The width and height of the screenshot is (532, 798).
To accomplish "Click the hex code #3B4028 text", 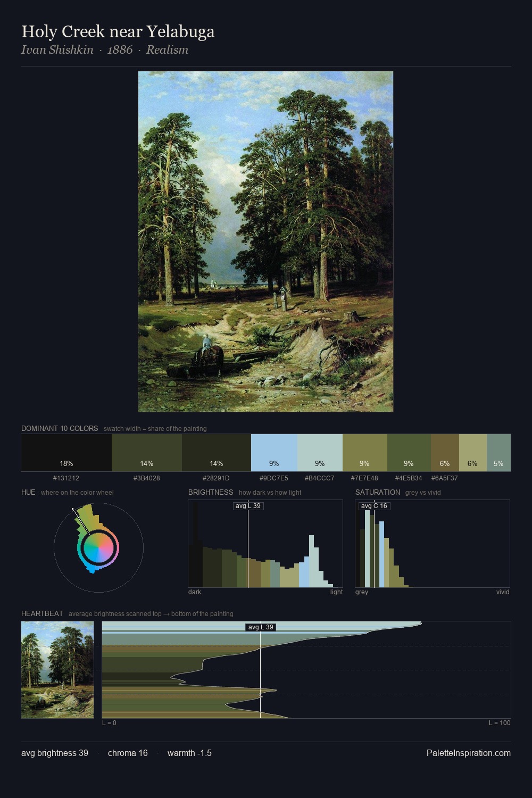I will pos(146,478).
